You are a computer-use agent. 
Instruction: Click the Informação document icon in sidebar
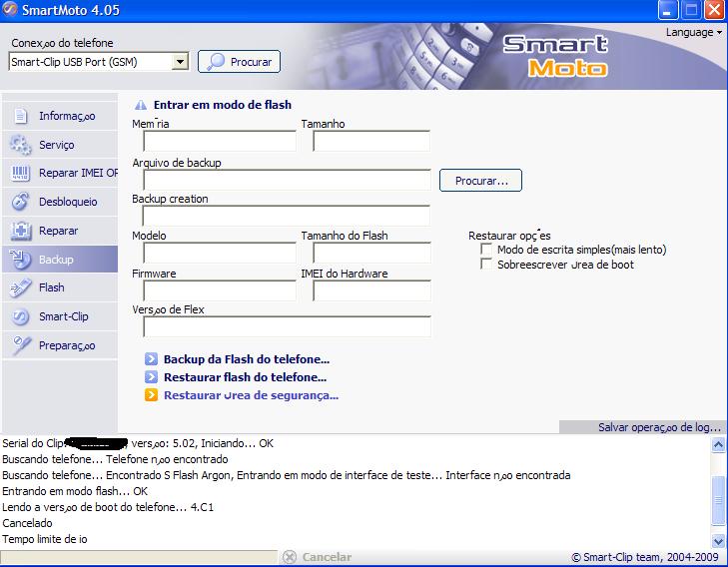tap(20, 116)
